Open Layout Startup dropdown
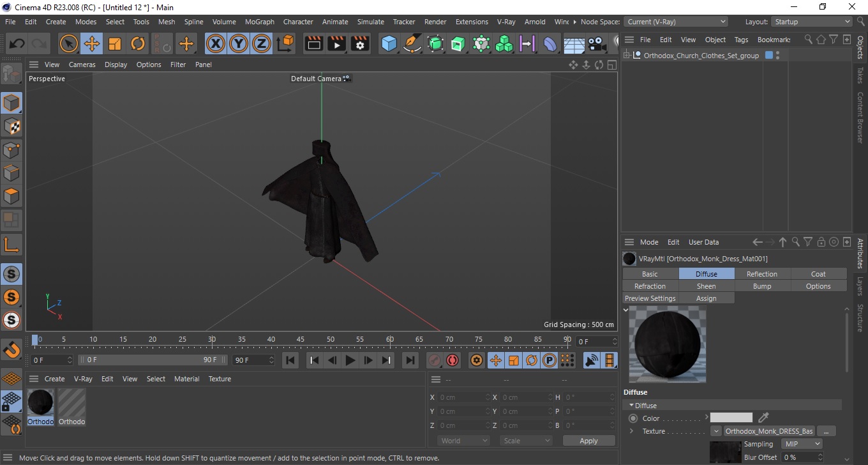The width and height of the screenshot is (868, 465). click(812, 22)
